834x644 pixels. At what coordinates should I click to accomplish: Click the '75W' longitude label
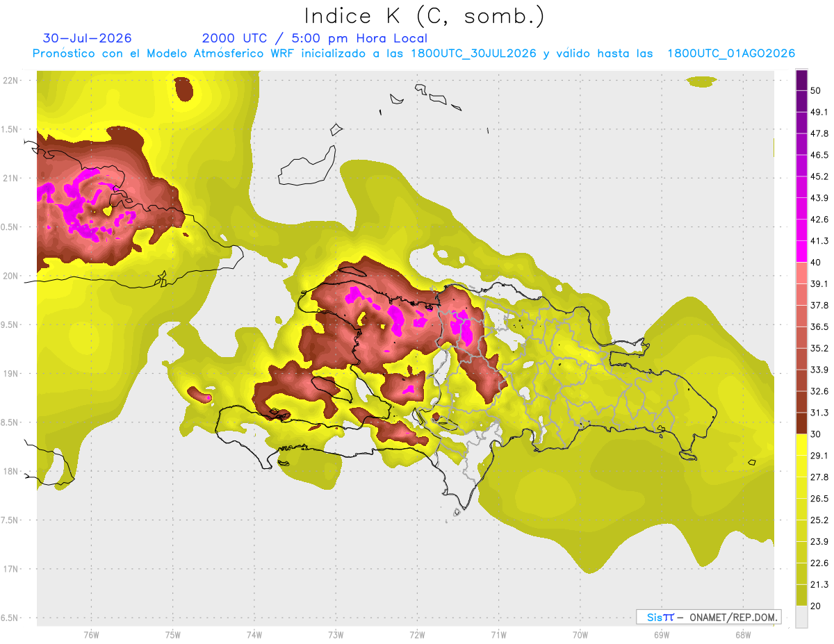[x=173, y=635]
